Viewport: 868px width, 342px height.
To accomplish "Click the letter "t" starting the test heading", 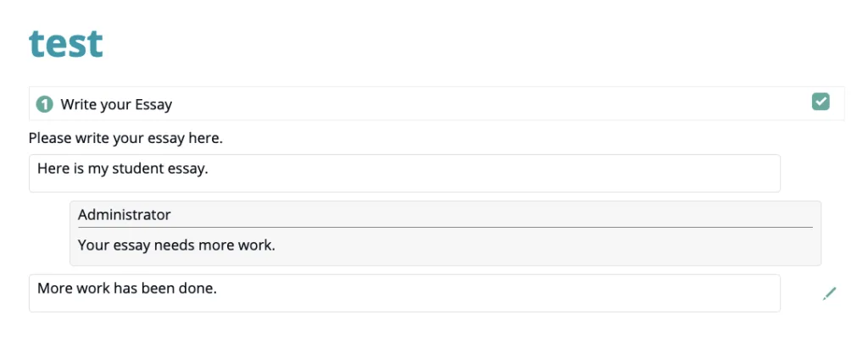I will 35,45.
